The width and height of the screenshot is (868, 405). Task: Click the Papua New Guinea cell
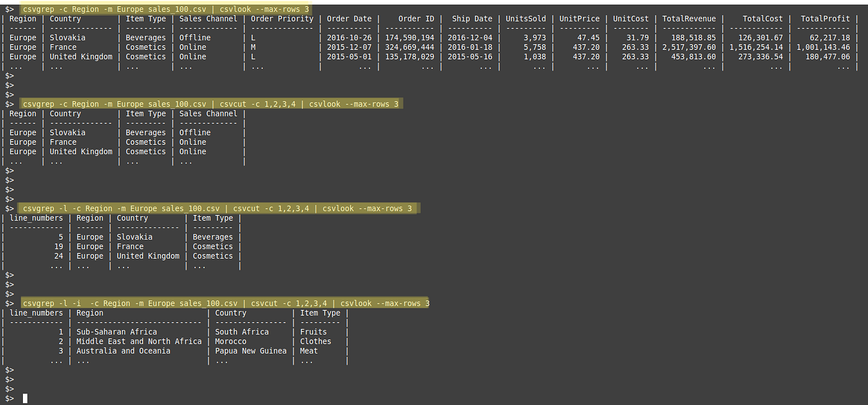(251, 351)
